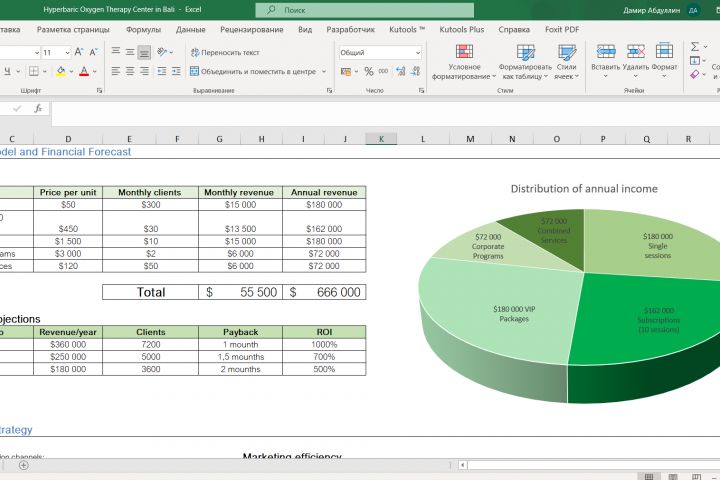Screen dimensions: 720x480
Task: Open the Рецензирование tab
Action: 252,29
